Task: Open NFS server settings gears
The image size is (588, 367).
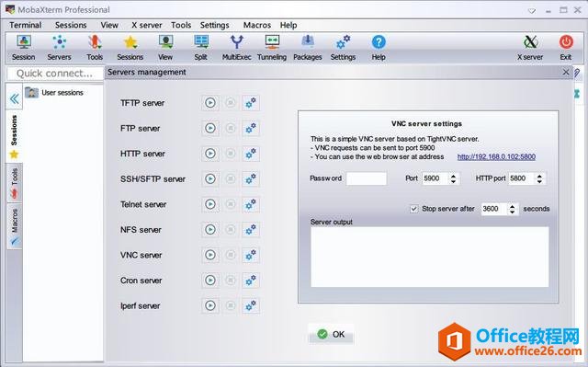Action: tap(251, 230)
